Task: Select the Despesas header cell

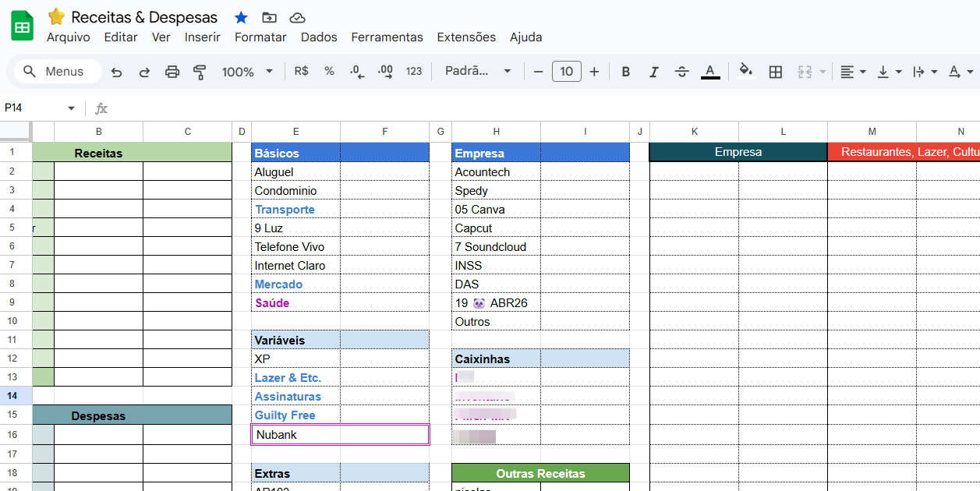Action: pos(133,415)
